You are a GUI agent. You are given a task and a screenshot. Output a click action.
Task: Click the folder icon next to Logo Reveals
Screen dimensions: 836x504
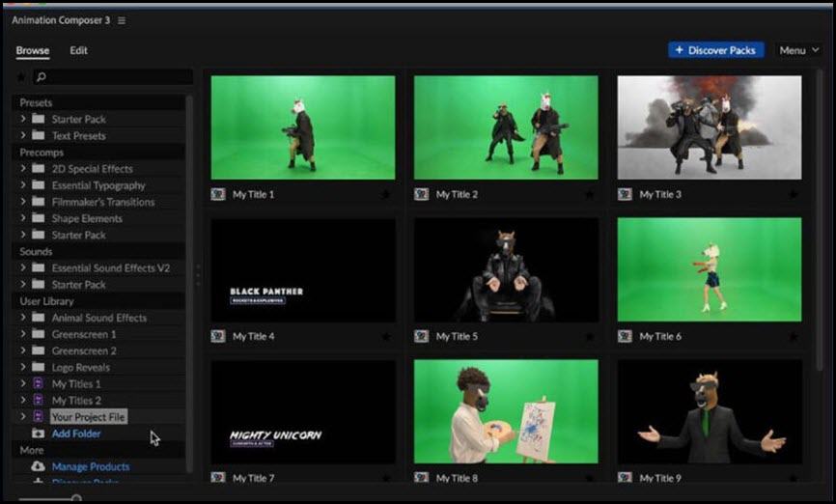click(38, 366)
